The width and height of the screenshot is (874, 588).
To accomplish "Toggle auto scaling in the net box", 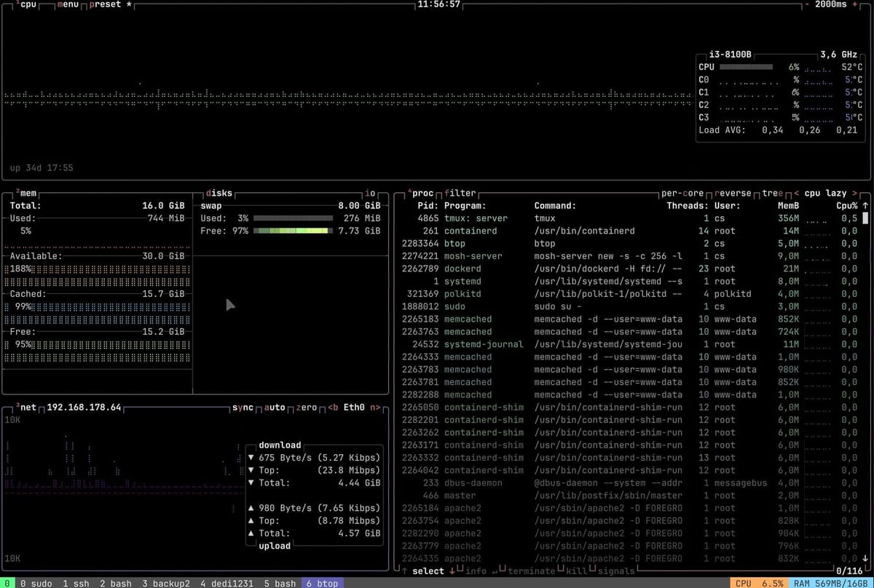I will pyautogui.click(x=275, y=408).
